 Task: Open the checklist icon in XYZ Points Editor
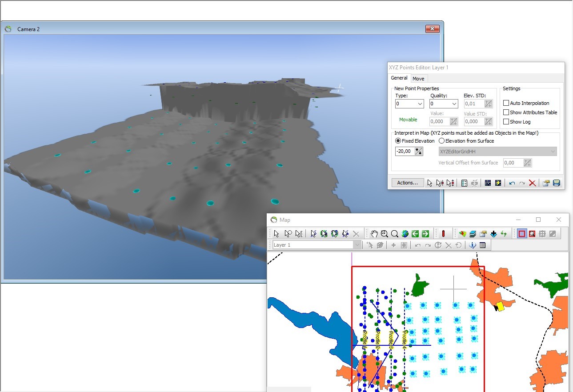pos(464,183)
